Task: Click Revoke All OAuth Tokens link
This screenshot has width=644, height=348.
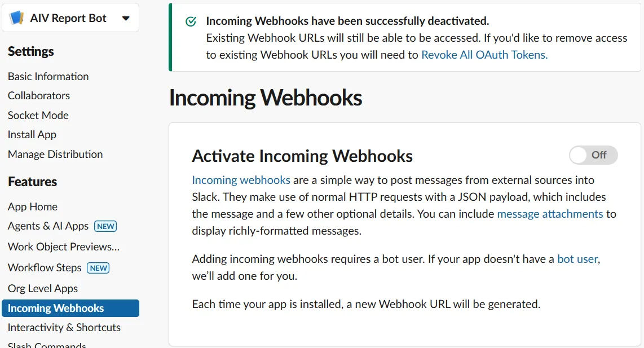Action: (x=484, y=55)
